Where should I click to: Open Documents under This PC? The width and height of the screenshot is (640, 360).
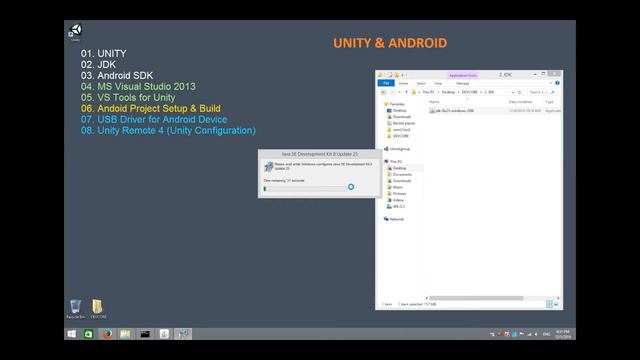[x=399, y=175]
